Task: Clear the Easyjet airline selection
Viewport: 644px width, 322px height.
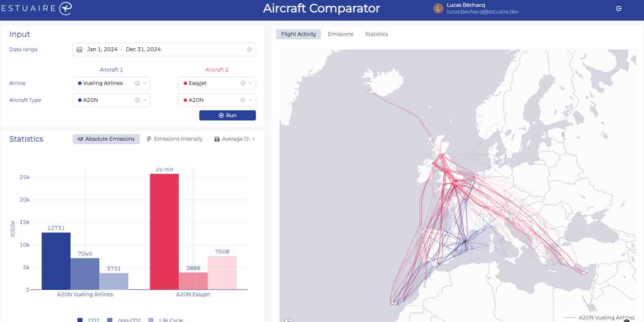Action: point(243,83)
